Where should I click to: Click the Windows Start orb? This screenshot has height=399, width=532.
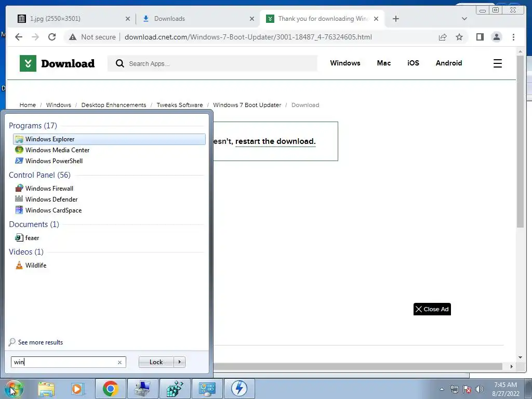point(14,389)
